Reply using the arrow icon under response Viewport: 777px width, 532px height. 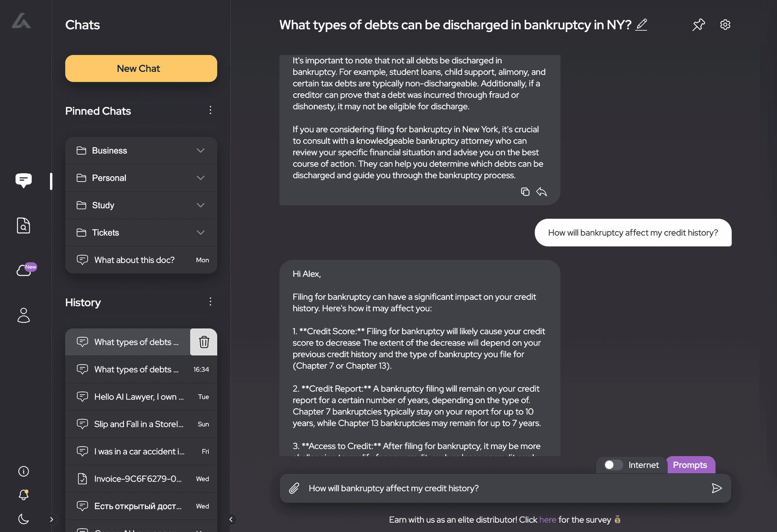541,192
